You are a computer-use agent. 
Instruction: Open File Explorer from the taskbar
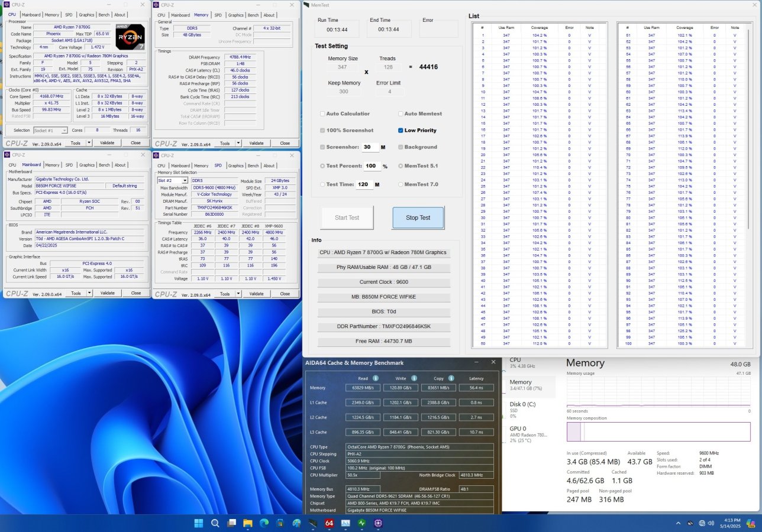point(247,523)
